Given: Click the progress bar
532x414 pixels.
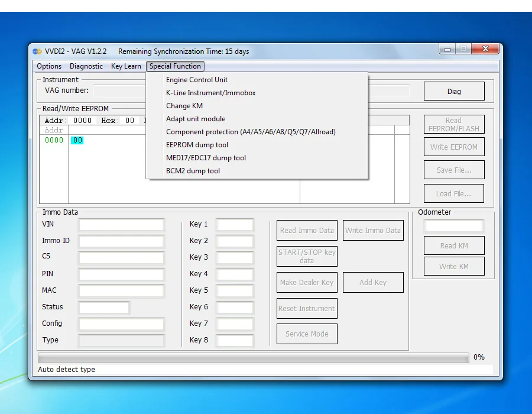Looking at the screenshot, I should 254,358.
